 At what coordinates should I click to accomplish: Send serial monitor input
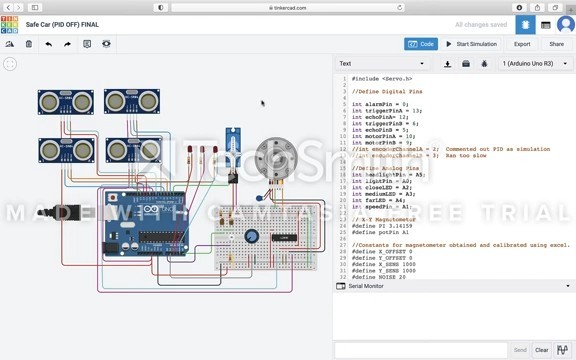pyautogui.click(x=520, y=350)
